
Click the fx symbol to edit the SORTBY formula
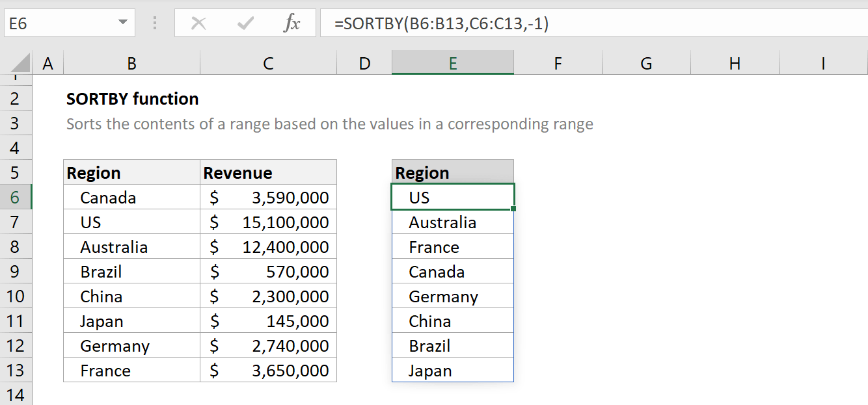292,23
